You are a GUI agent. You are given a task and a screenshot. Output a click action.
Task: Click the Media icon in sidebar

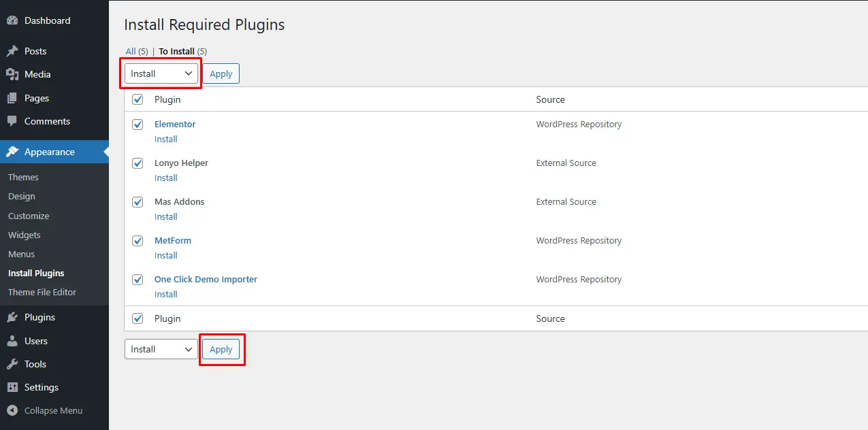(x=12, y=74)
